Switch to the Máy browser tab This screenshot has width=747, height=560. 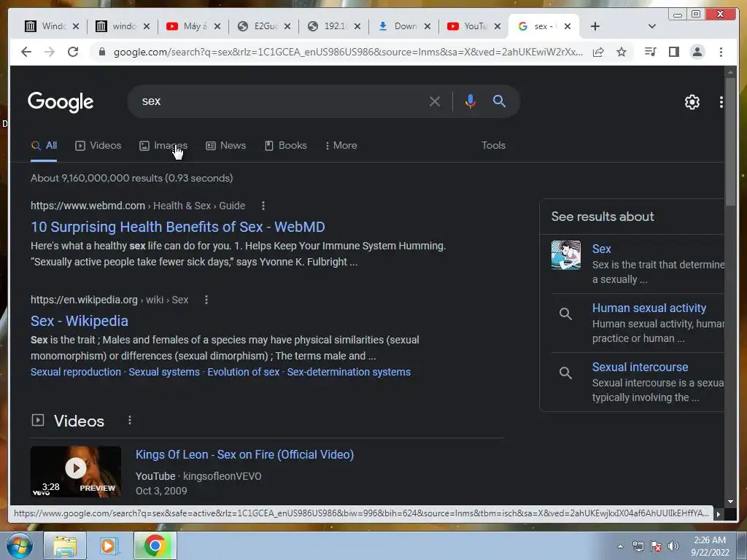tap(193, 26)
